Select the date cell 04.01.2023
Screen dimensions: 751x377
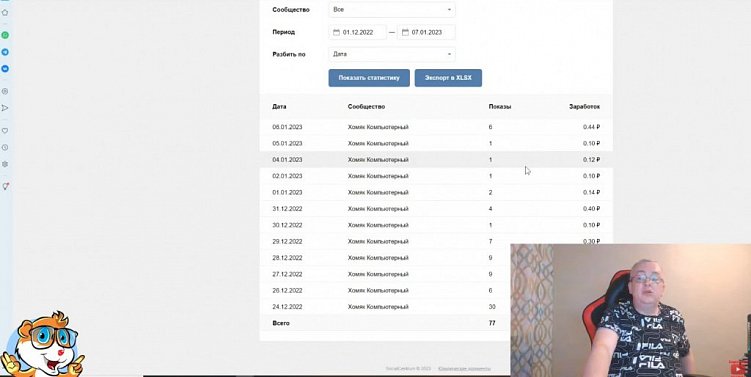coord(287,160)
